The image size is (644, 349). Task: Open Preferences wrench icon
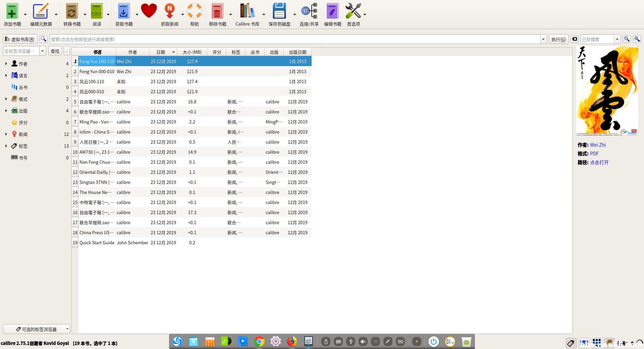353,11
